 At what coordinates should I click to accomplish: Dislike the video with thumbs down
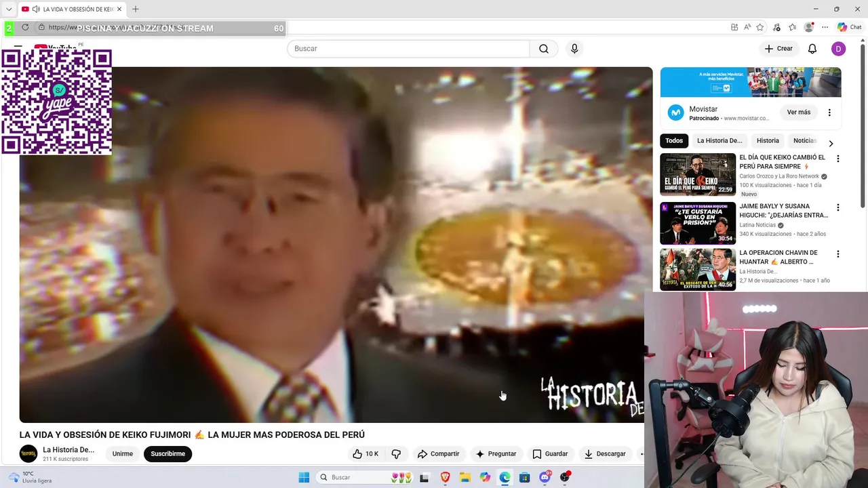click(x=396, y=454)
